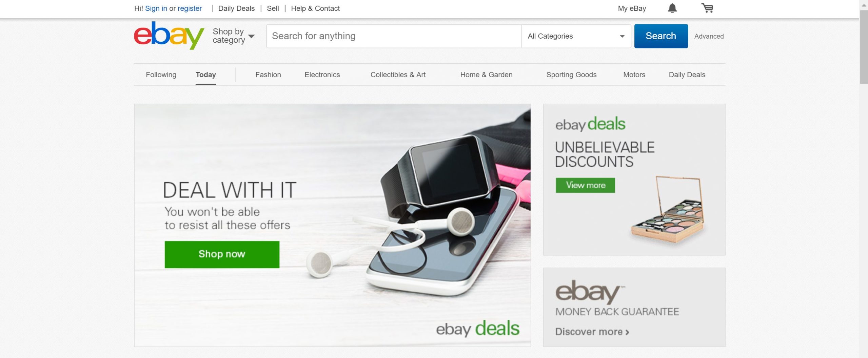Click the page vertical scrollbar thumb
Screen dimensions: 868x358
coord(864,47)
